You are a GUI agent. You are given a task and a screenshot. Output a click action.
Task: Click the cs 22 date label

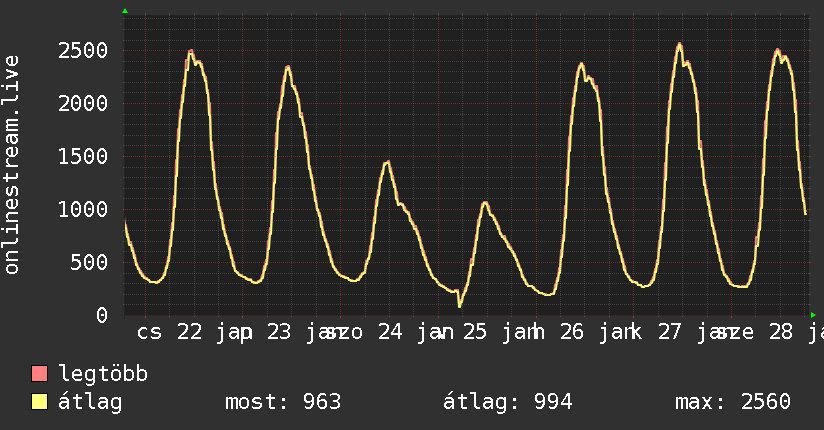[170, 332]
